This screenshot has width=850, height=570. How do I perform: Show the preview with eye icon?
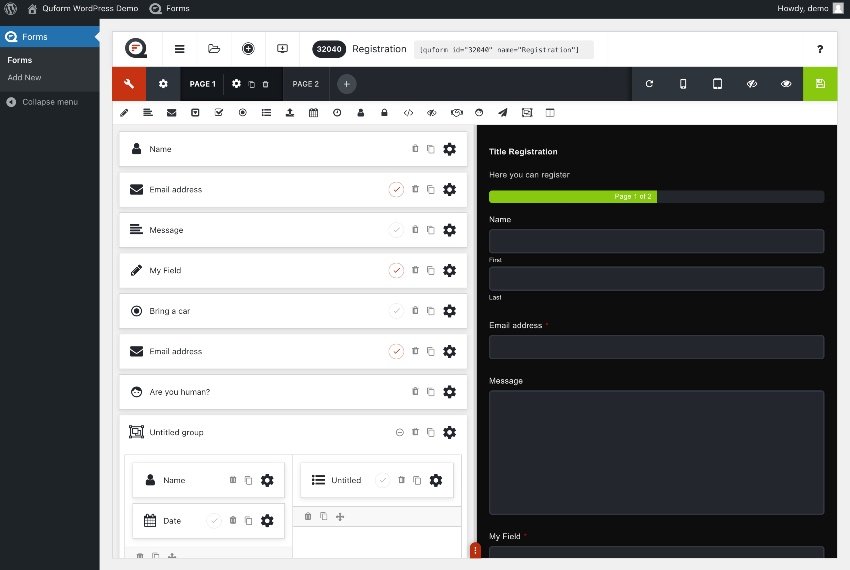pos(785,84)
